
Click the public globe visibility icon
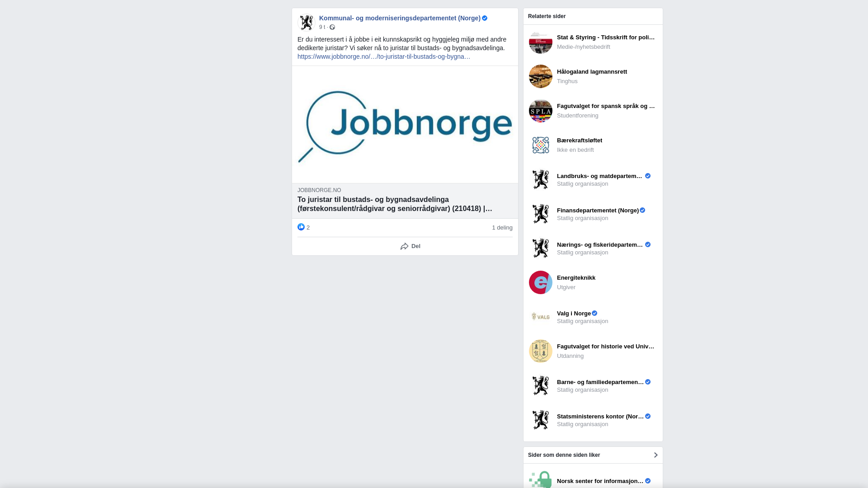coord(332,27)
